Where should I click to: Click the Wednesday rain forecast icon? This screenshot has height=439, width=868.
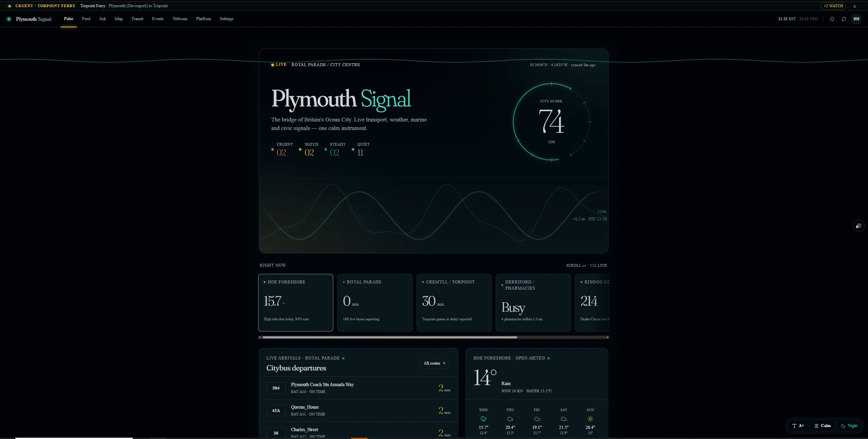483,419
